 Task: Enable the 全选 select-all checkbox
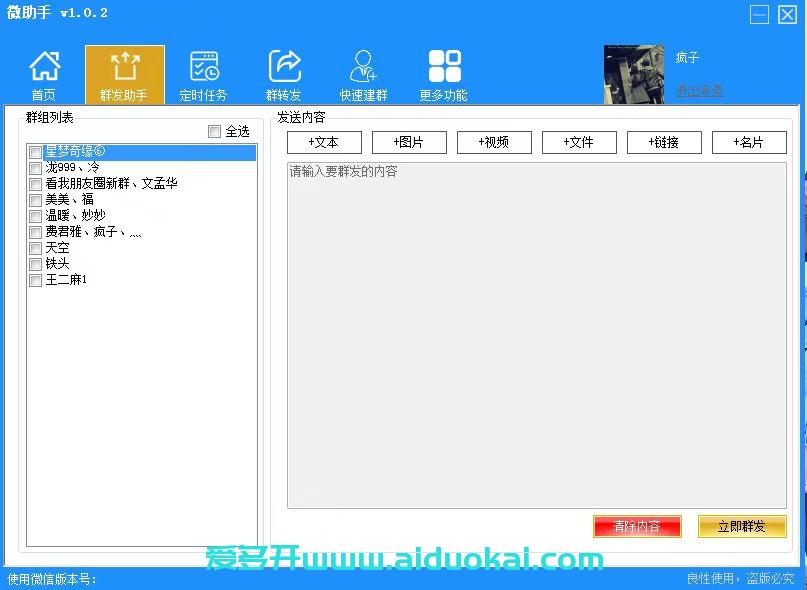pyautogui.click(x=214, y=131)
